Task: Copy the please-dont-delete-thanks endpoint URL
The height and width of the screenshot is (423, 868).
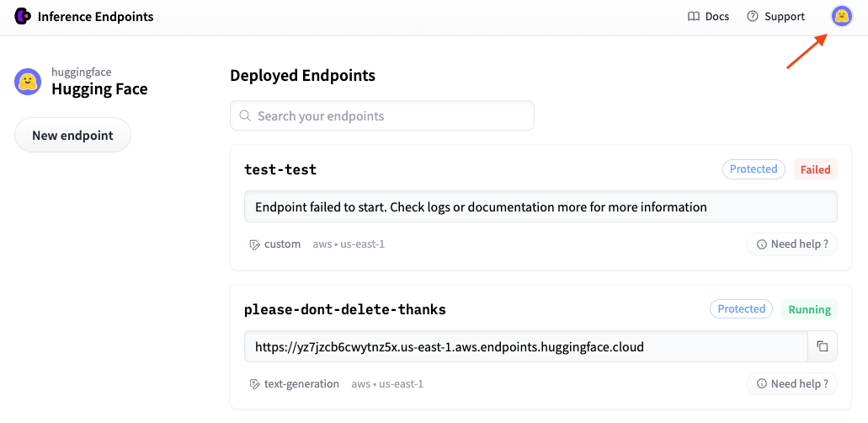Action: (x=823, y=346)
